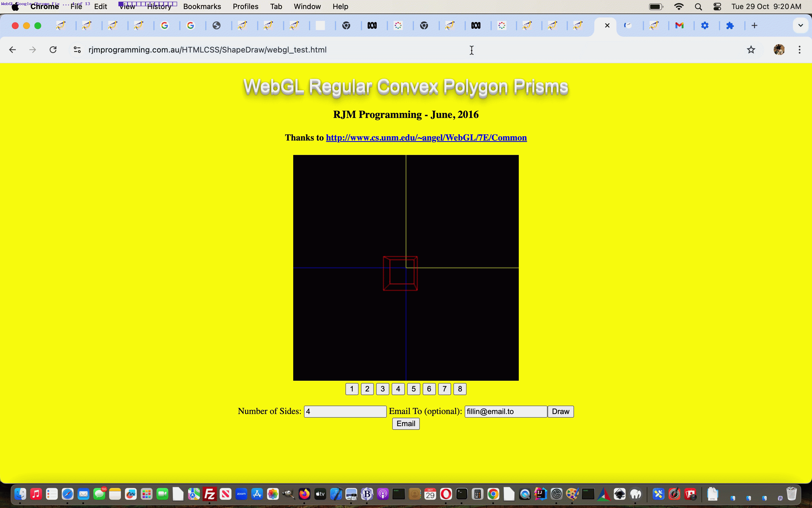Click numbered button 4 below the canvas

coord(398,389)
